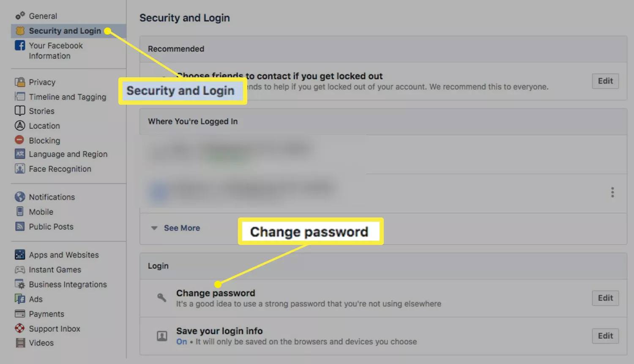Go to Timeline and Tagging settings
634x364 pixels.
67,97
